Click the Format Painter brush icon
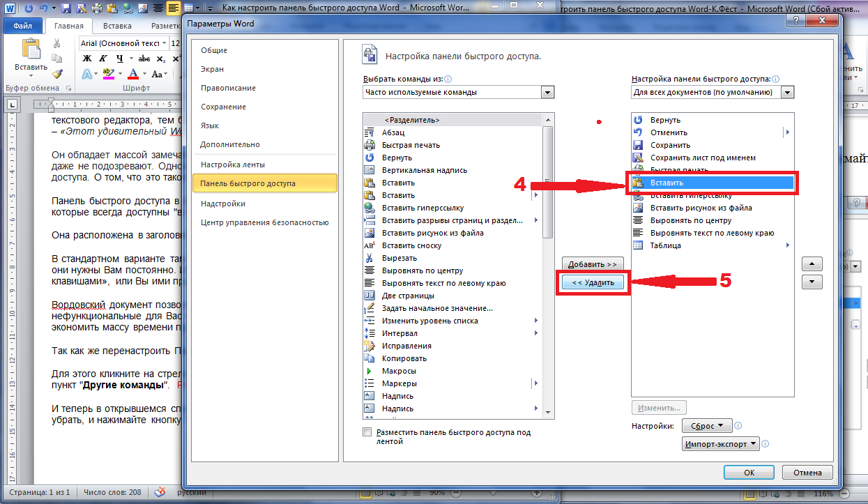This screenshot has height=504, width=868. point(57,73)
